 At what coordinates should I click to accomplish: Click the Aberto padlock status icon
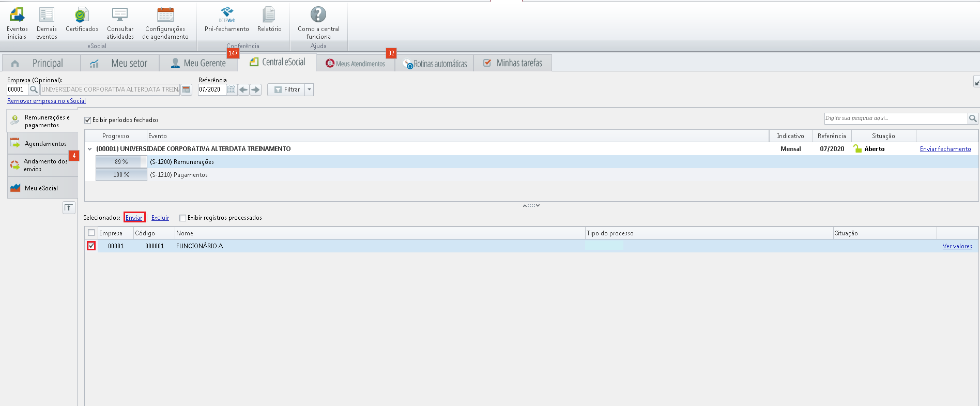(x=857, y=148)
